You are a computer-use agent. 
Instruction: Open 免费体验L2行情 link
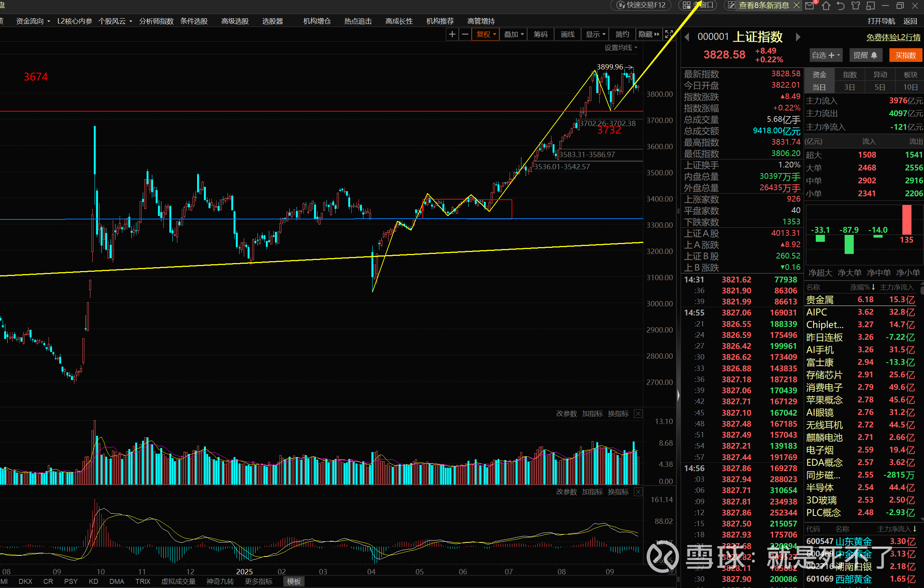(893, 37)
